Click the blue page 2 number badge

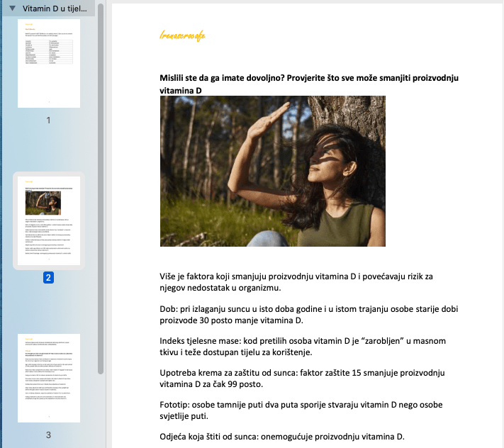coord(48,278)
